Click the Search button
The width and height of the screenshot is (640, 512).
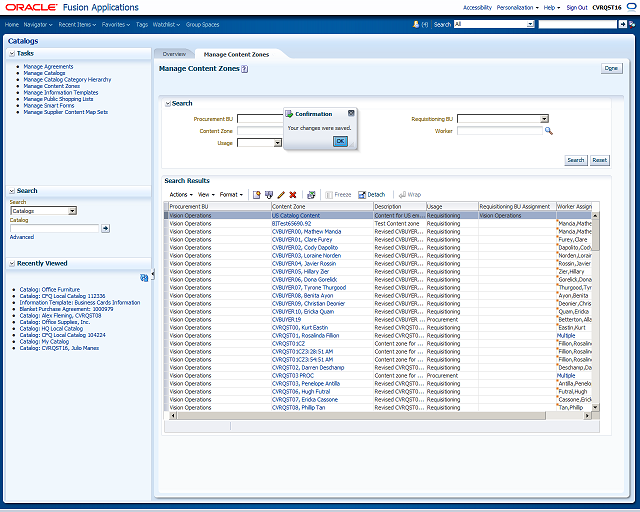point(576,160)
